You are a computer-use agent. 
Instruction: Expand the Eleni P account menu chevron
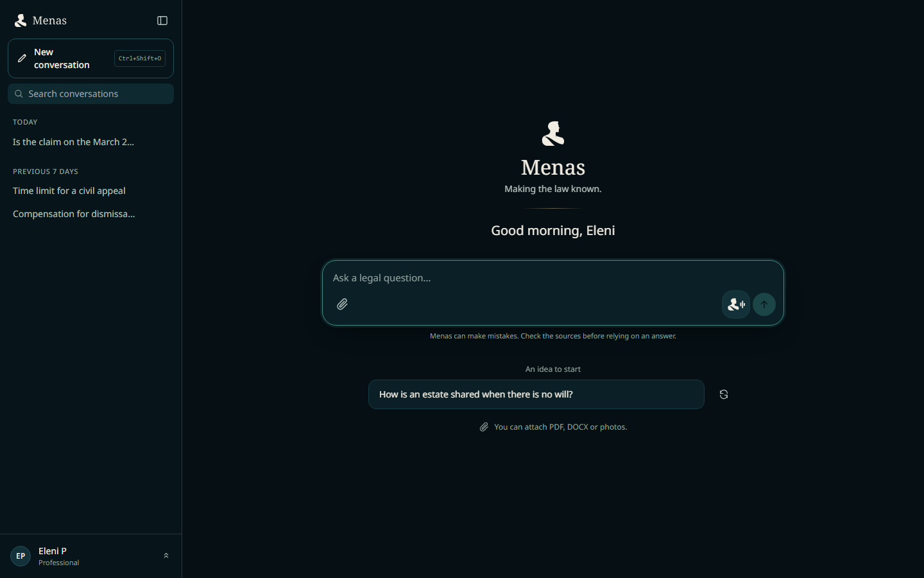(166, 556)
